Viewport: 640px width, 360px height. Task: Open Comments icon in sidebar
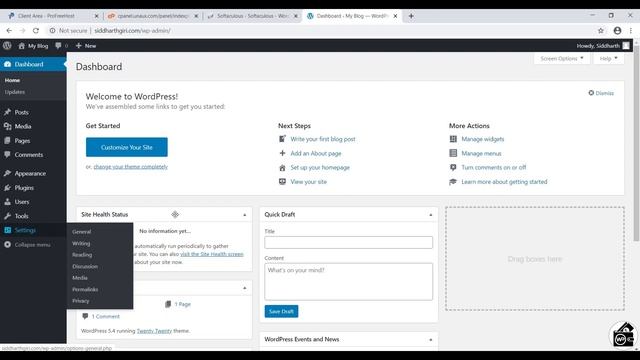pos(7,155)
